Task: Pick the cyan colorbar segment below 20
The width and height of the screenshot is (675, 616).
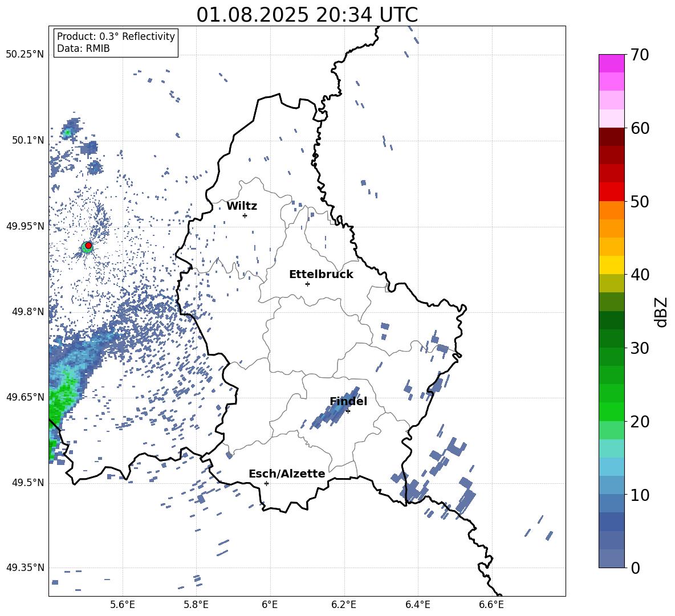Action: (x=611, y=448)
